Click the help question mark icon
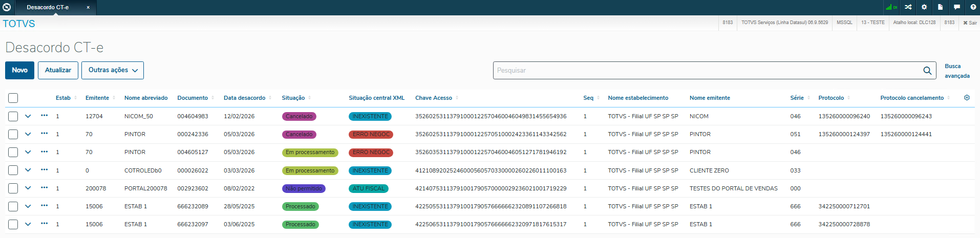Image resolution: width=980 pixels, height=238 pixels. tap(973, 7)
